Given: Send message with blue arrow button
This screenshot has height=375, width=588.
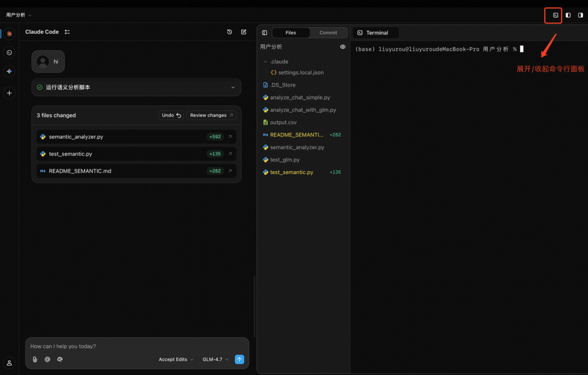Looking at the screenshot, I should [239, 359].
